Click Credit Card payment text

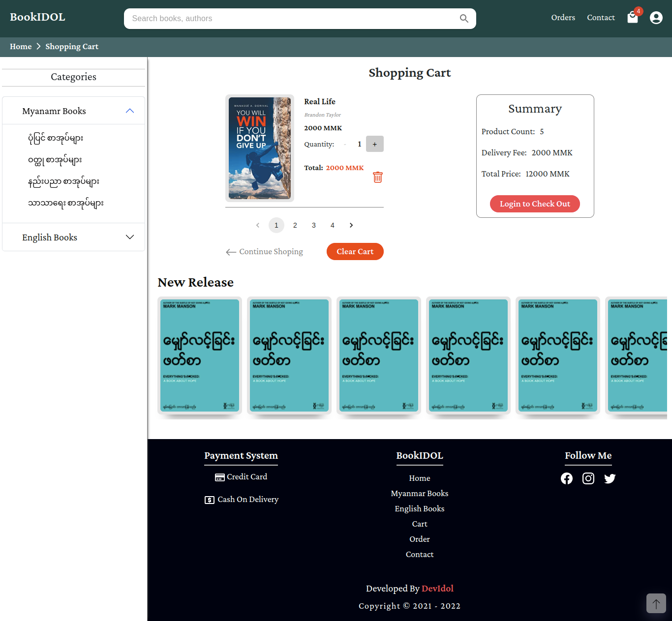(x=247, y=477)
